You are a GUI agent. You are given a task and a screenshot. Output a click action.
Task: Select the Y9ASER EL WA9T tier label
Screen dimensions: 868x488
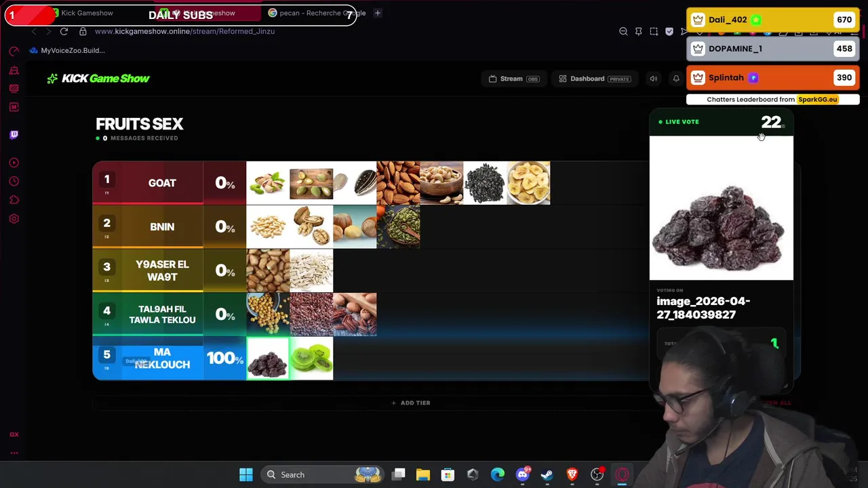coord(162,270)
